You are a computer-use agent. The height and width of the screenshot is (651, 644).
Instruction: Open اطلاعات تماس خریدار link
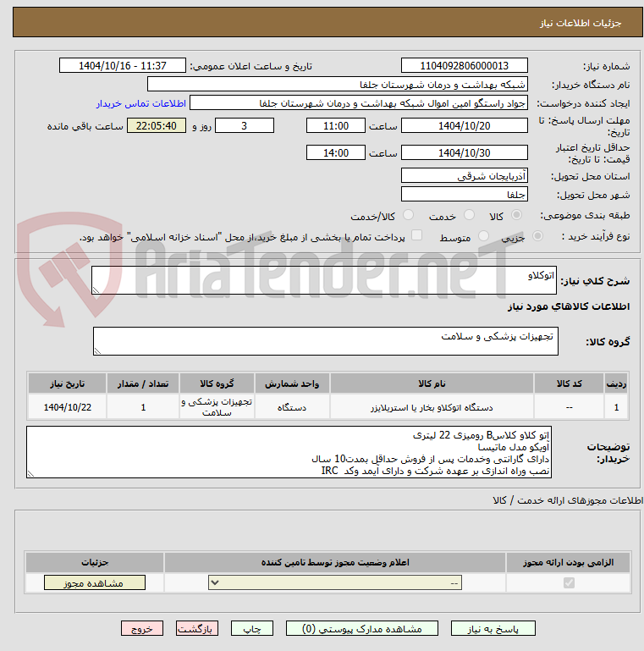coord(141,103)
